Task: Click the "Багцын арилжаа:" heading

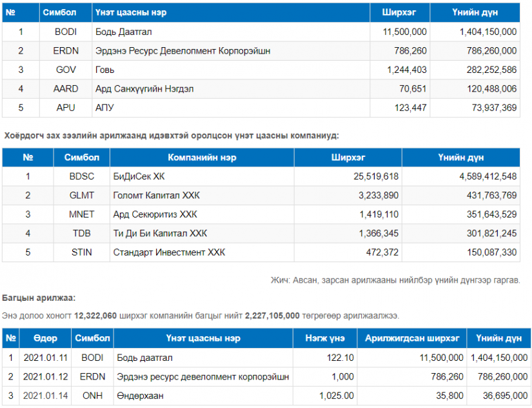Action: 39,298
